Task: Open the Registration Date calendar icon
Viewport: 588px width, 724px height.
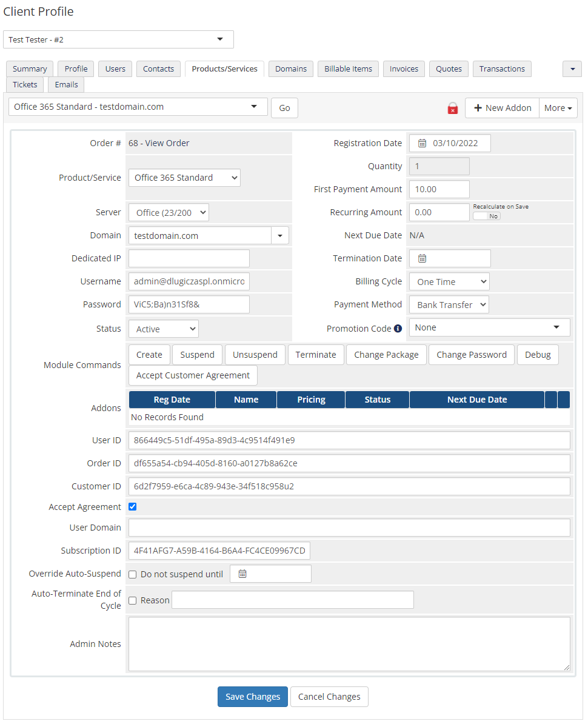Action: coord(422,143)
